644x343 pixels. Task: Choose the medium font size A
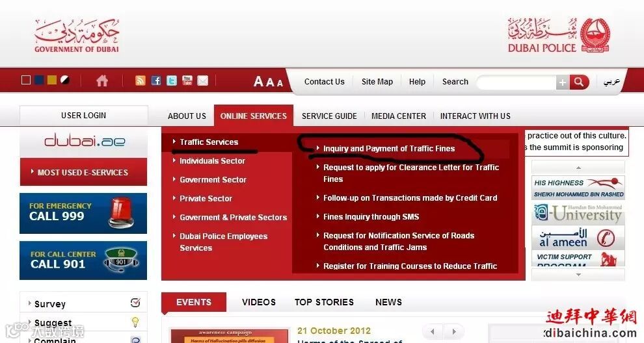(270, 82)
